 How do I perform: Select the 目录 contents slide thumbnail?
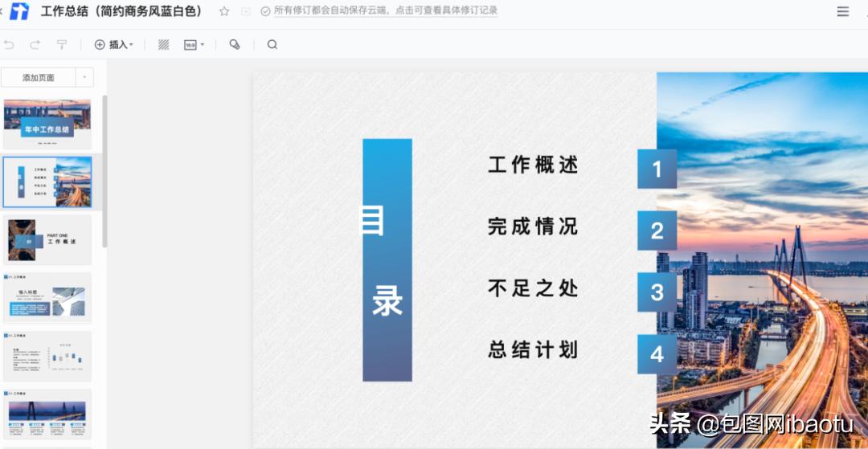pos(47,182)
